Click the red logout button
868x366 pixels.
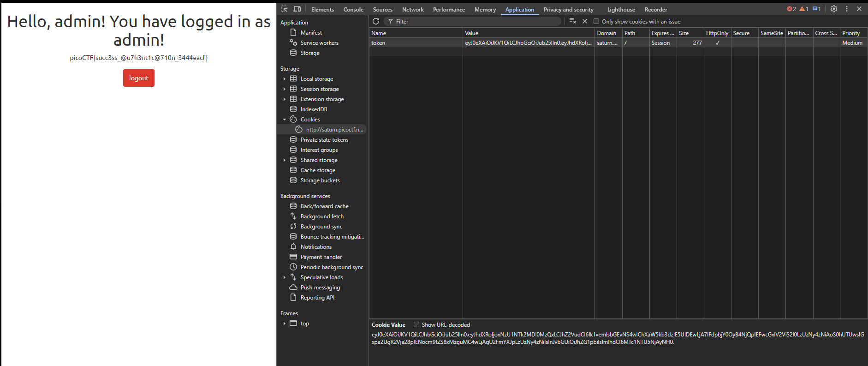(x=138, y=78)
